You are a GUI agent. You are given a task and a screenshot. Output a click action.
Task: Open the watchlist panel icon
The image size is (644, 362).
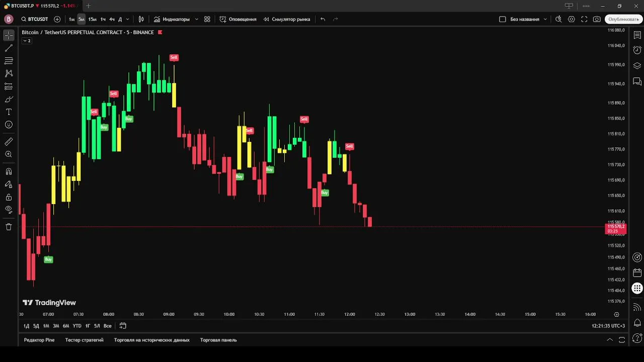[637, 35]
